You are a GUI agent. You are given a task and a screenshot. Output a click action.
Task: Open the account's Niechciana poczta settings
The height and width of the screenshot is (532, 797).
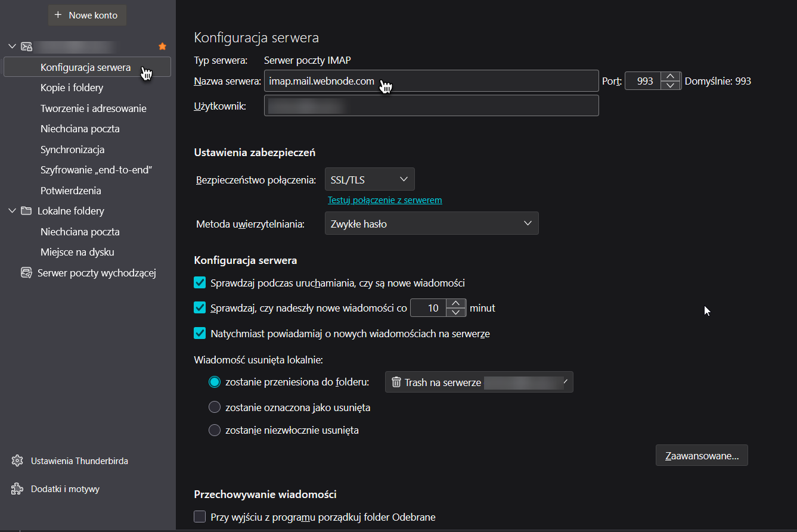click(80, 129)
